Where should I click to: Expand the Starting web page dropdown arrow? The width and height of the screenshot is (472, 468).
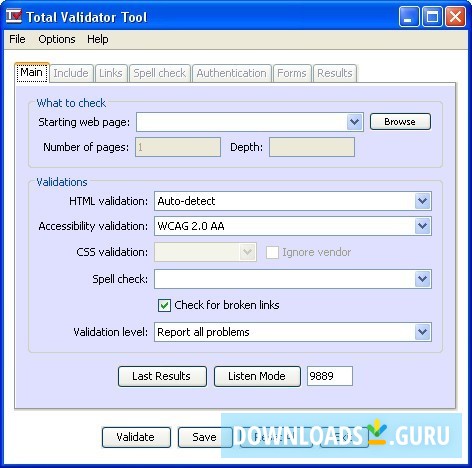[354, 122]
